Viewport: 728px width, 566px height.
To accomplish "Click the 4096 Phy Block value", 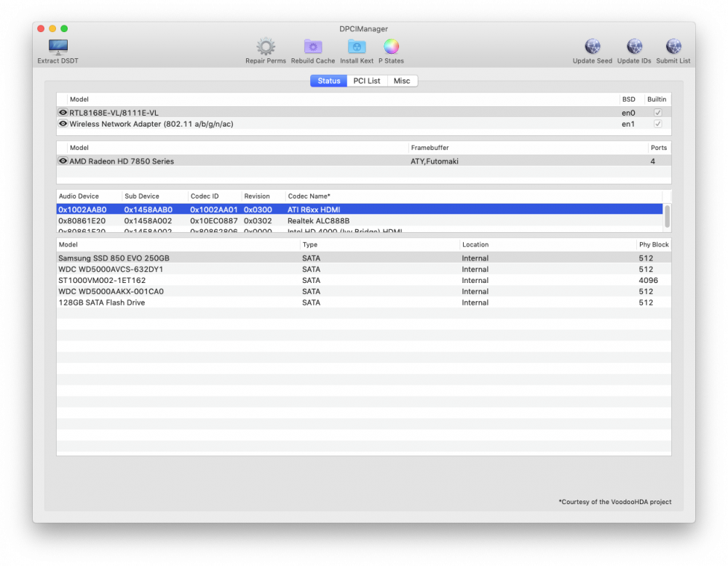I will (x=648, y=280).
